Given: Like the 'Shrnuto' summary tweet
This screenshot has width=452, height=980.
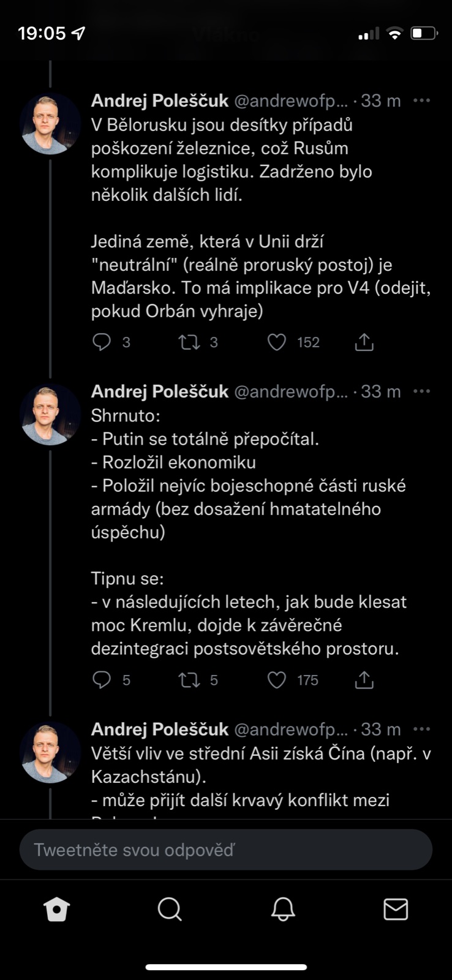Looking at the screenshot, I should [277, 680].
